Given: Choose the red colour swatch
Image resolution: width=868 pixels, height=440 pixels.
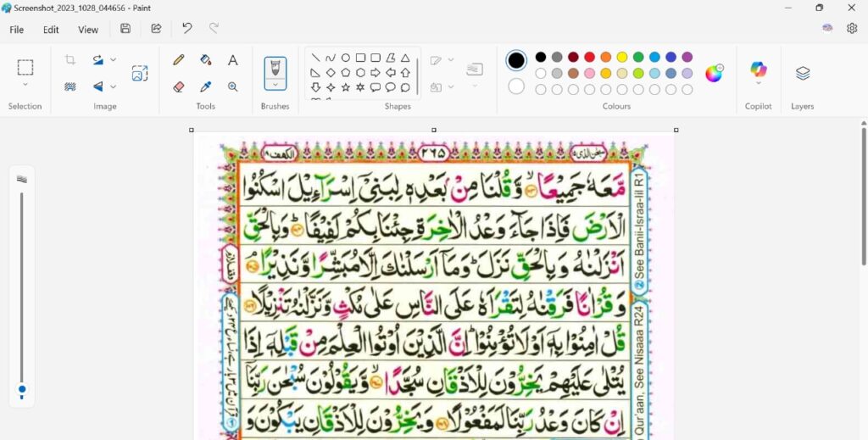Looking at the screenshot, I should tap(589, 57).
